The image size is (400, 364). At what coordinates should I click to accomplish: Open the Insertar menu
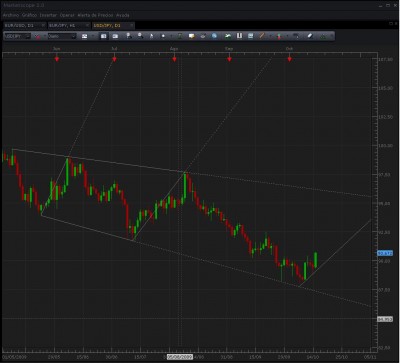[48, 15]
